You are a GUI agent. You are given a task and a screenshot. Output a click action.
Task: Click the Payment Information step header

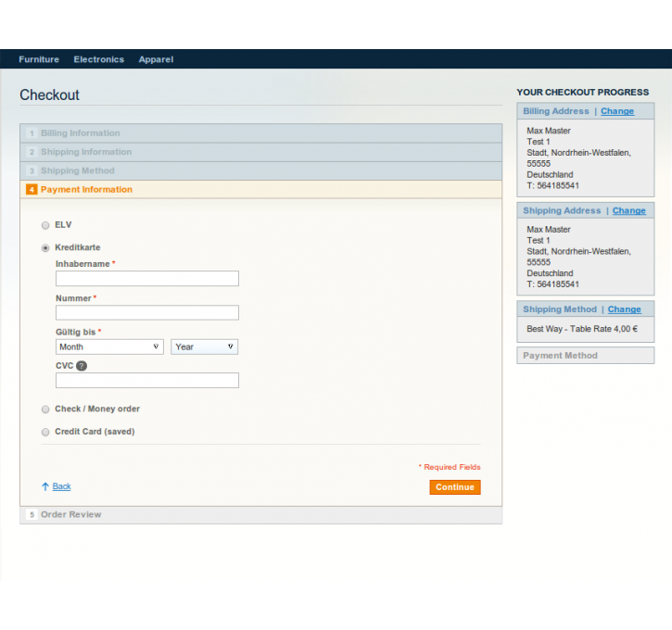tap(261, 189)
